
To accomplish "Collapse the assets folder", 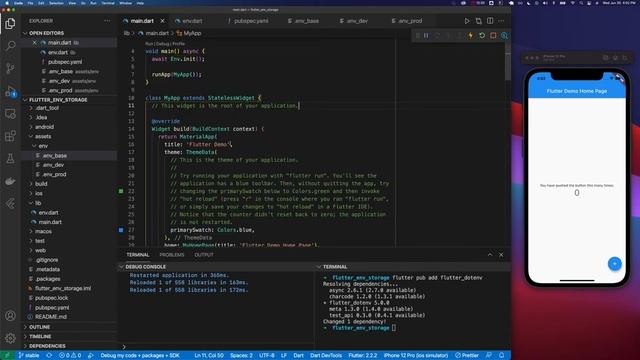I will pos(43,136).
